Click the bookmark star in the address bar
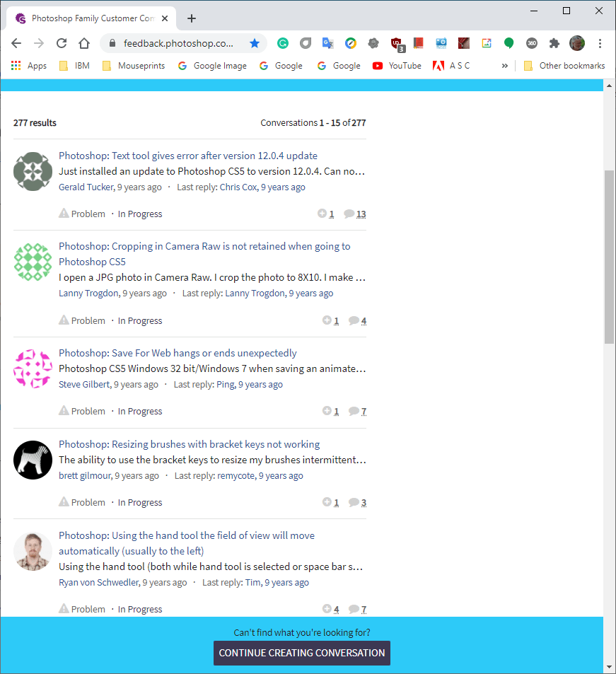The width and height of the screenshot is (616, 674). coord(255,43)
